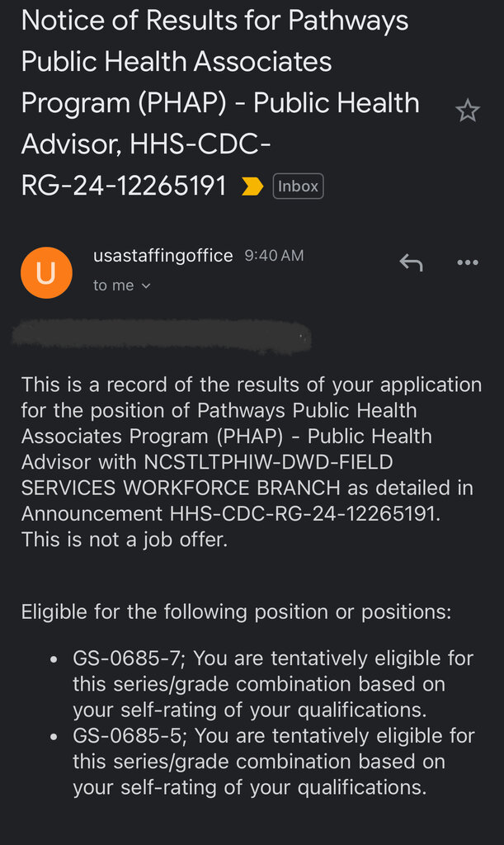The height and width of the screenshot is (845, 504).
Task: Tap the redacted gray bar
Action: coord(161,335)
